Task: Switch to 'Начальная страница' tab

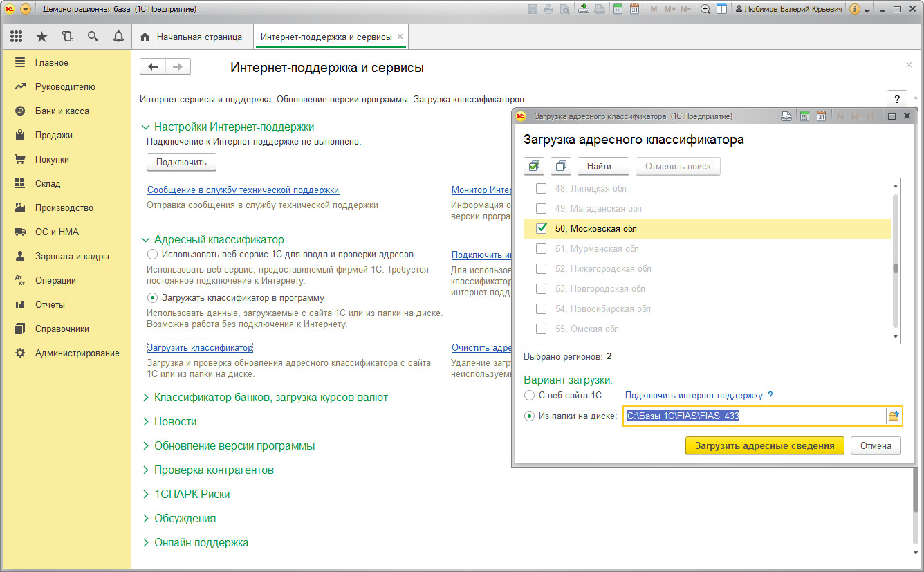Action: coord(192,37)
